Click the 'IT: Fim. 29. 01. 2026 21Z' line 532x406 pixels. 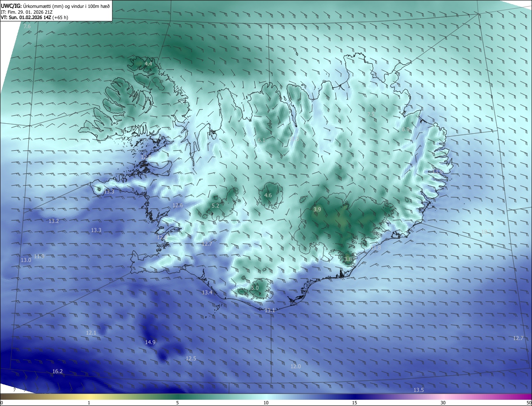[x=27, y=12]
